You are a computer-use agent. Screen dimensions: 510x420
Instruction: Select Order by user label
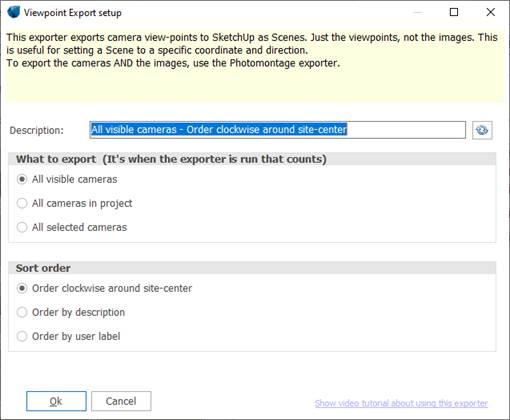point(68,336)
